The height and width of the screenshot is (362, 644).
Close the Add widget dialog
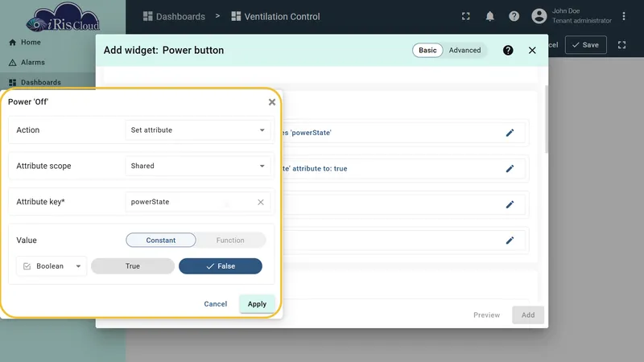(x=532, y=50)
